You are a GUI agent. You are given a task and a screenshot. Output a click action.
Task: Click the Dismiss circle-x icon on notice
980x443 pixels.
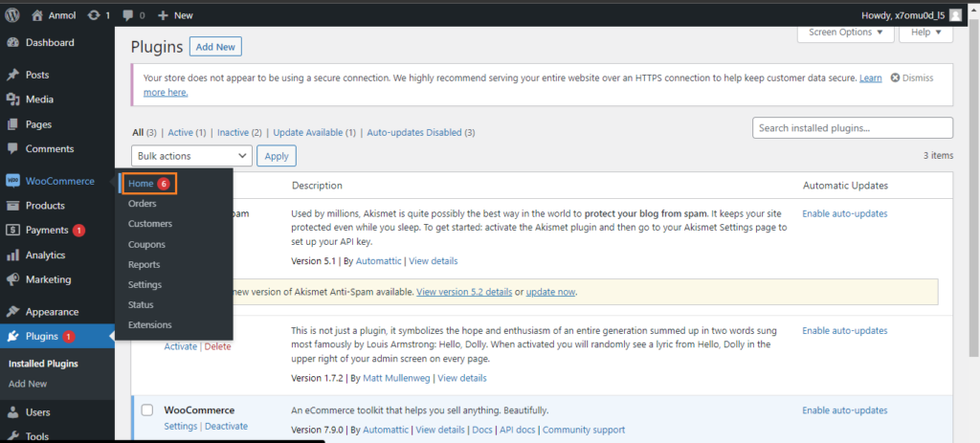pos(895,78)
